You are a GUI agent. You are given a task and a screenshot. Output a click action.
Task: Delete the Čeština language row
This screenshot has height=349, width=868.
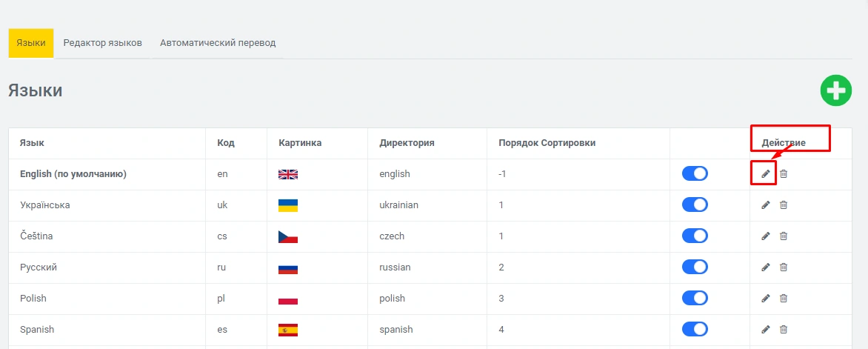pos(784,236)
